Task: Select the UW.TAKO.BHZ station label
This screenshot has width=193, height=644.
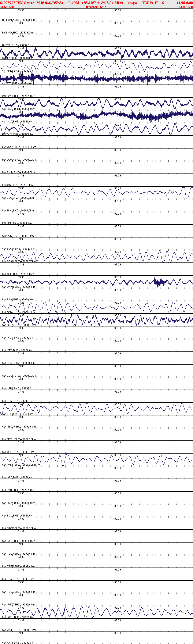Action: coord(18,541)
